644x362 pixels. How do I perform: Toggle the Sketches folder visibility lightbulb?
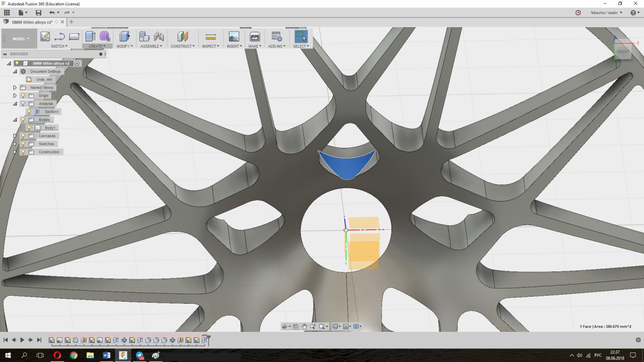[x=23, y=144]
